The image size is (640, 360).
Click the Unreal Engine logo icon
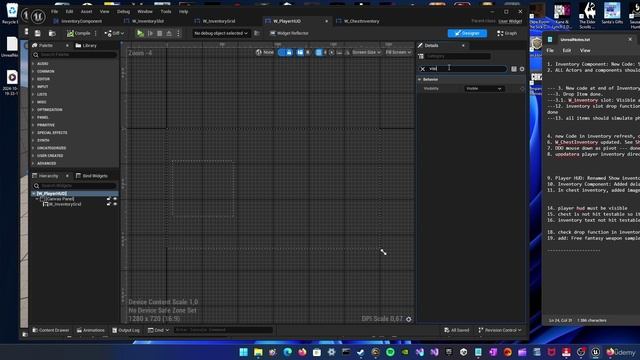[38, 16]
